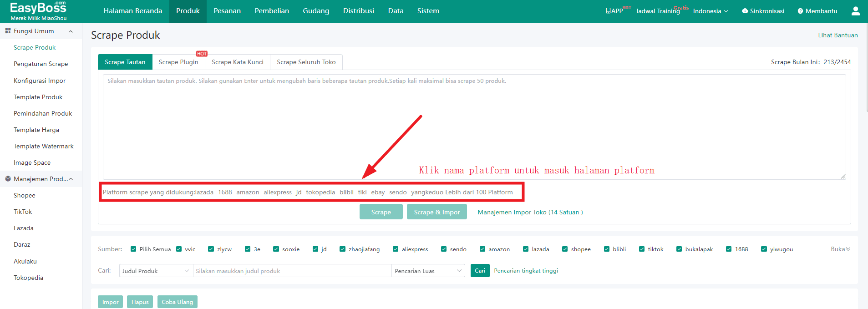Switch to Scrape Seluruh Toko tab
The width and height of the screenshot is (868, 309).
click(306, 62)
